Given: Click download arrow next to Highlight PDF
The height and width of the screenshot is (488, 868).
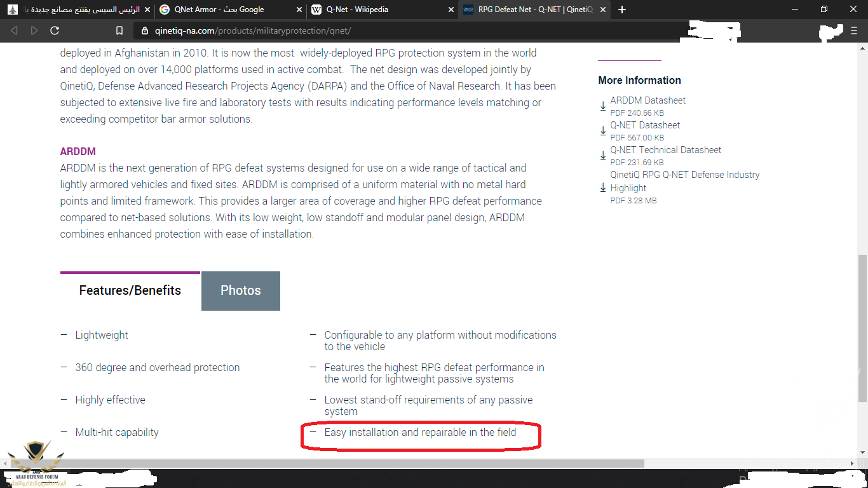Looking at the screenshot, I should pyautogui.click(x=603, y=188).
